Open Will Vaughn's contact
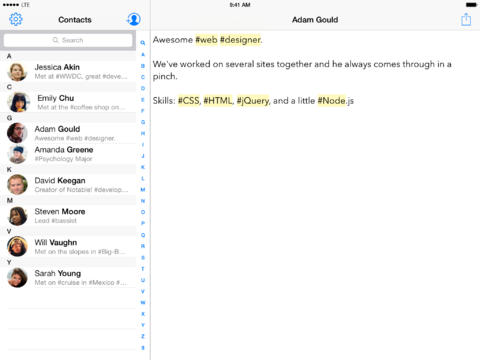This screenshot has width=480, height=360. 68,247
